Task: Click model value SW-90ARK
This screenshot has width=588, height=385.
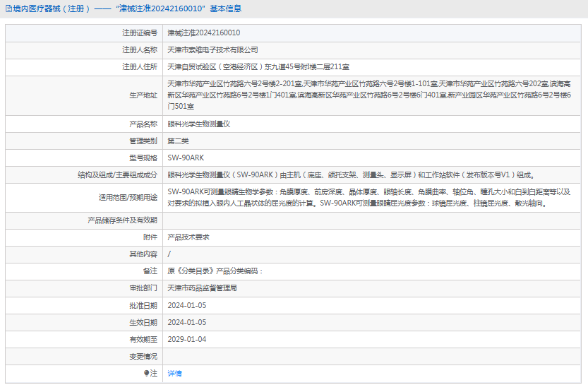Action: pyautogui.click(x=186, y=158)
